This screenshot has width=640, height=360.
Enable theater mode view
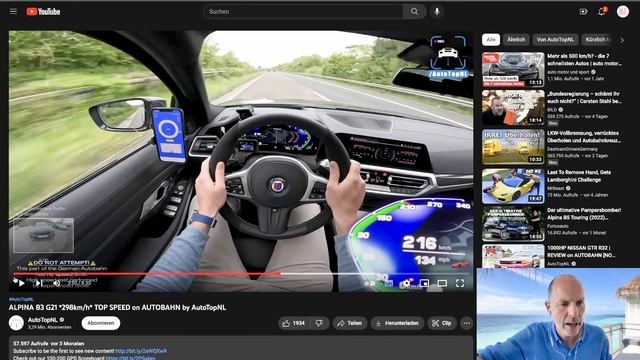tap(442, 283)
